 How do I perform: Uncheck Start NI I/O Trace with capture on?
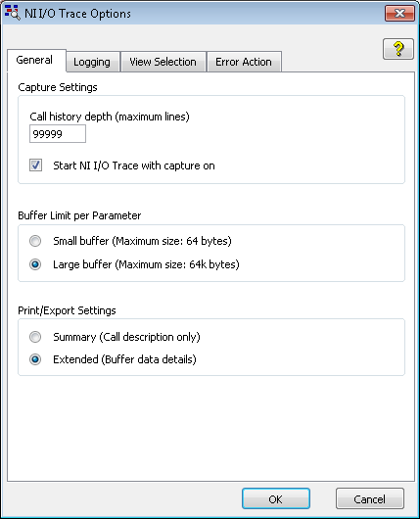pos(36,165)
